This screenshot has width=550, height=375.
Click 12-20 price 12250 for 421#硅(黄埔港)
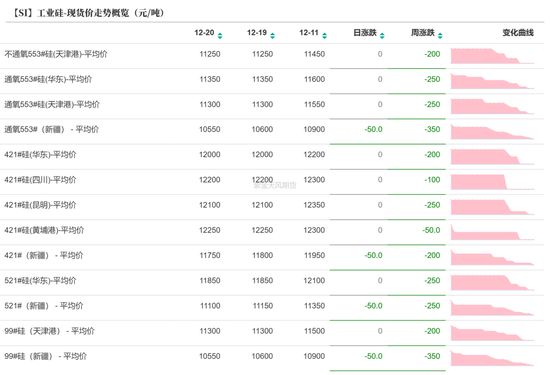pos(210,230)
